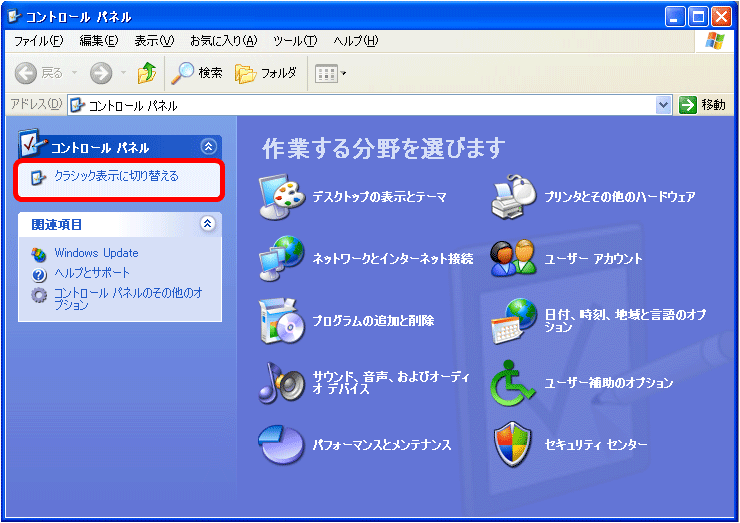Click the Windows Update link text
740x523 pixels.
pos(96,253)
